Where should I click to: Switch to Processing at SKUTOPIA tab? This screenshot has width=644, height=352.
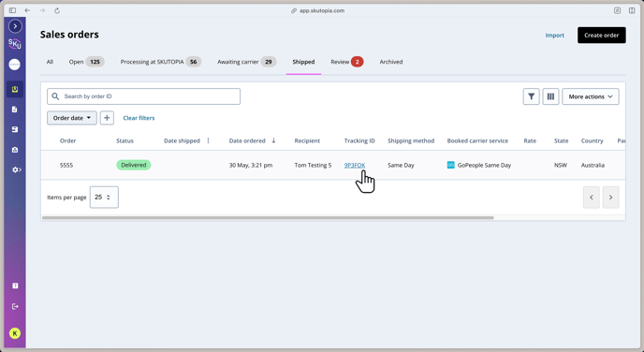[161, 62]
